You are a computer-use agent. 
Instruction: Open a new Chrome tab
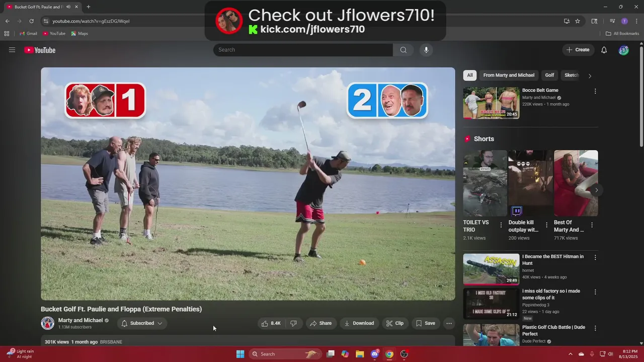tap(89, 7)
